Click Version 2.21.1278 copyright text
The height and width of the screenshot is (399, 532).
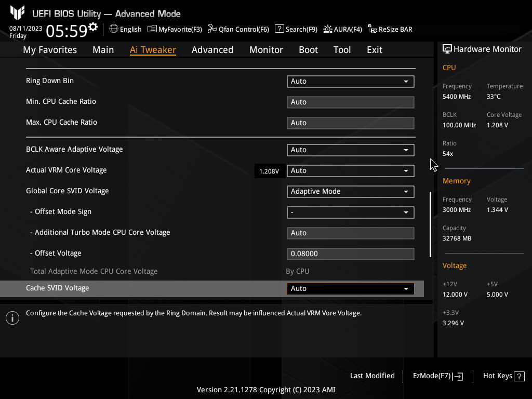[x=266, y=390]
